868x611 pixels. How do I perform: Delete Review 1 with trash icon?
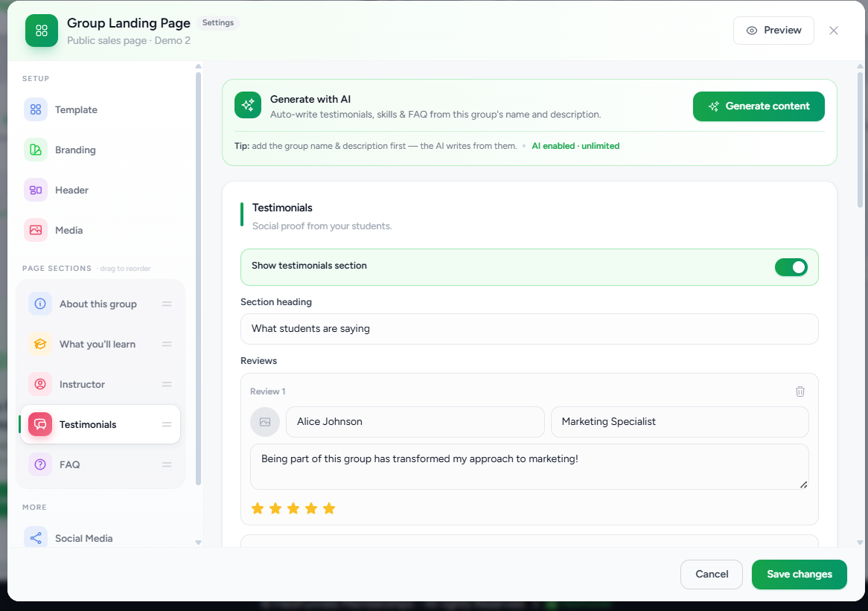coord(800,391)
